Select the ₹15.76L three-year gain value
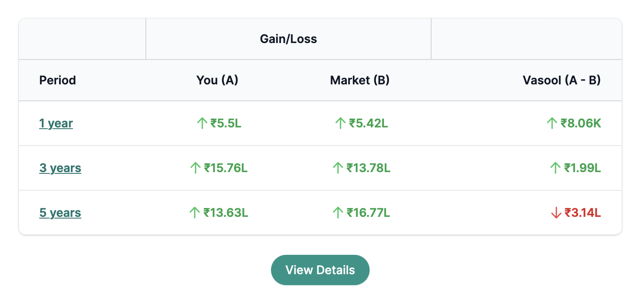This screenshot has width=644, height=297. 226,168
